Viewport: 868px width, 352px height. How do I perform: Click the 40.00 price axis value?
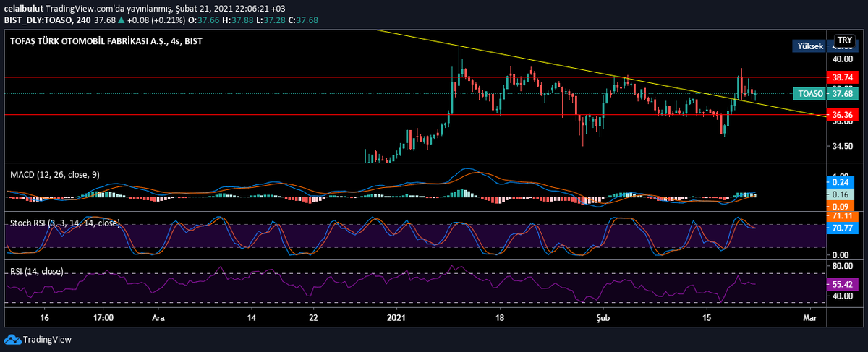[x=843, y=59]
